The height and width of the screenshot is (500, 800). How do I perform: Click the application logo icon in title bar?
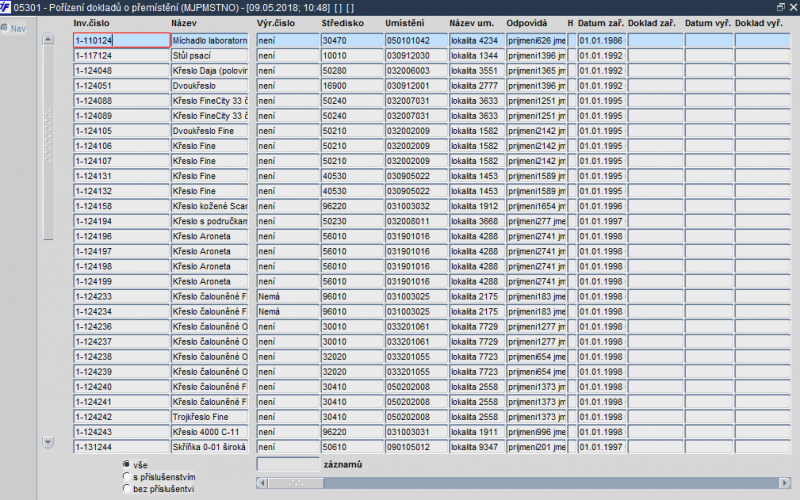pyautogui.click(x=6, y=7)
